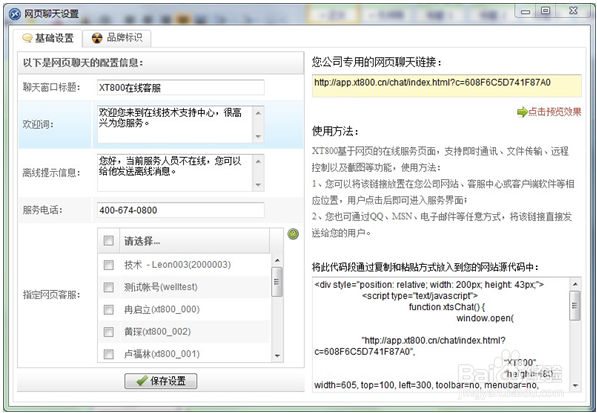
Task: Switch to the 基础设置 tab
Action: [48, 38]
